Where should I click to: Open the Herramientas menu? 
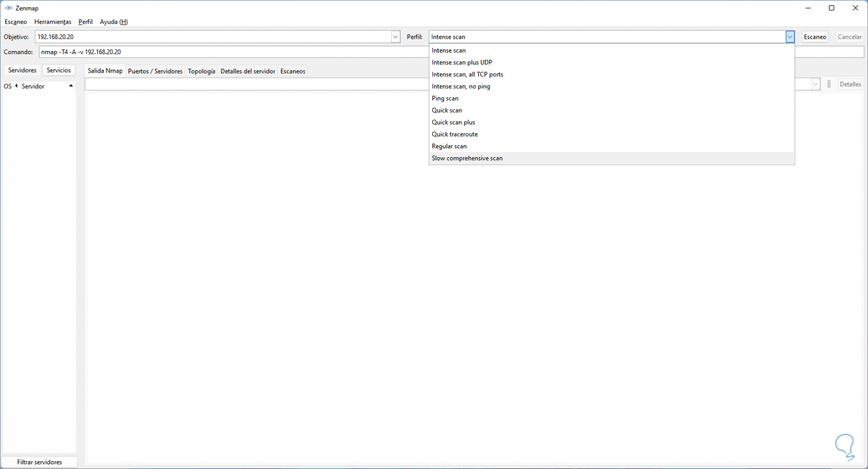coord(53,22)
